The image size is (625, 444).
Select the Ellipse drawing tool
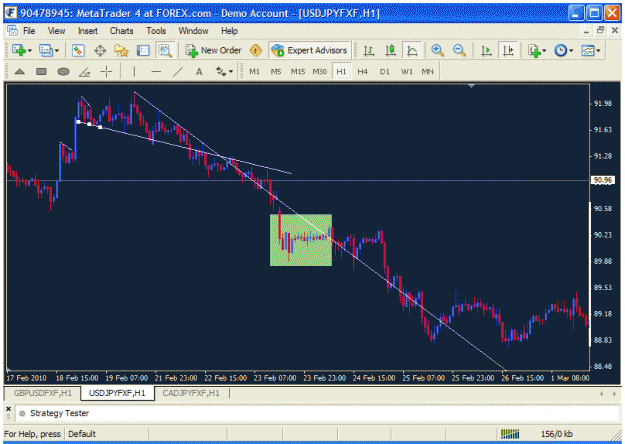pos(63,72)
